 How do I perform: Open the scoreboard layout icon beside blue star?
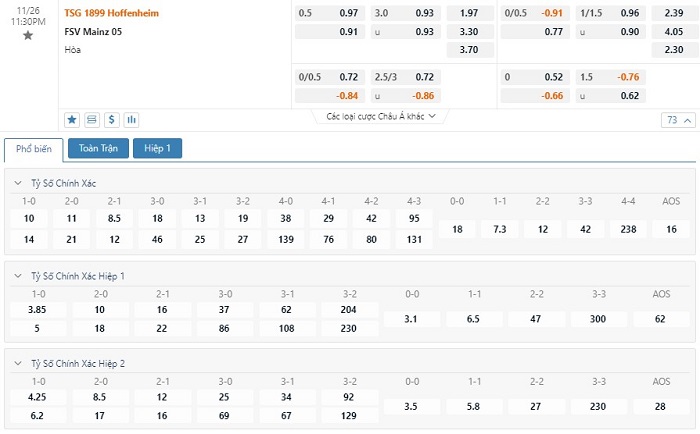[x=92, y=120]
